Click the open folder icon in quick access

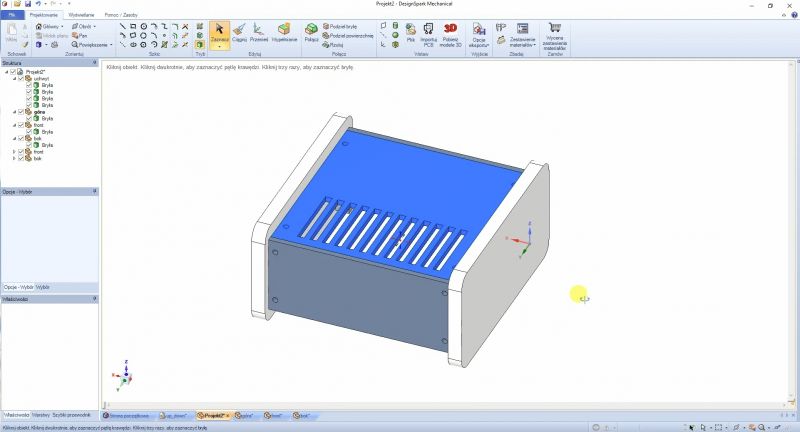[x=17, y=4]
